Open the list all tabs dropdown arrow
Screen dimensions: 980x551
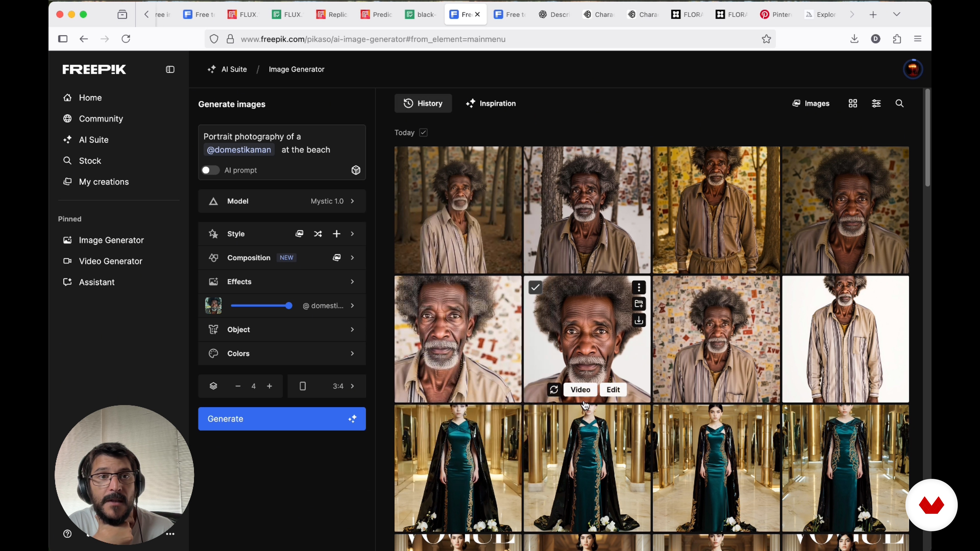point(896,15)
